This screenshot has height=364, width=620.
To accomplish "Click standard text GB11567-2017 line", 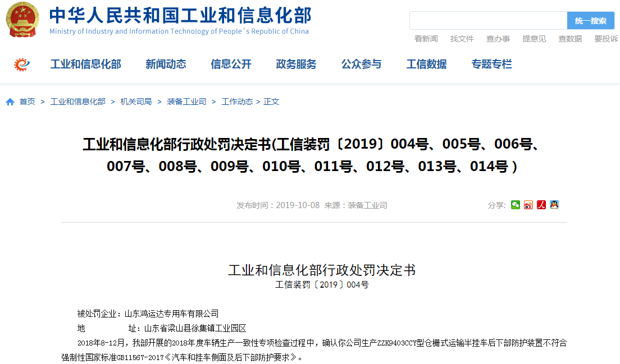I will [182, 357].
